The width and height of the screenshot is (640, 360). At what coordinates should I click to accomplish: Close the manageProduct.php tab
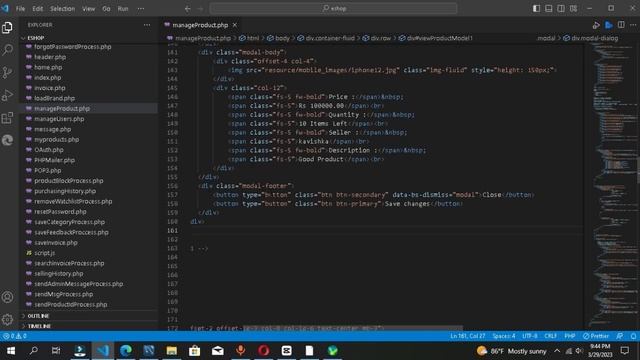pyautogui.click(x=235, y=25)
